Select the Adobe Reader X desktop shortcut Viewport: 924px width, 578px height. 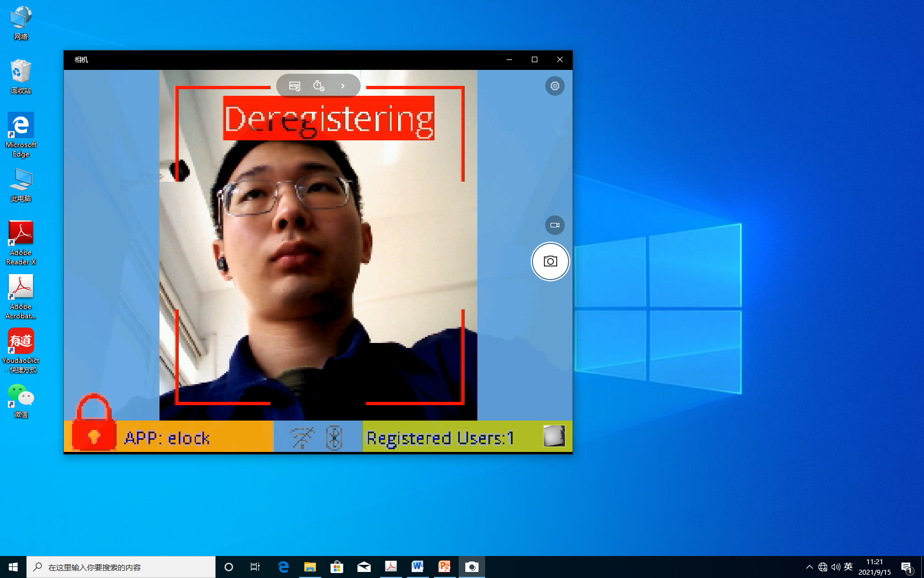click(21, 243)
